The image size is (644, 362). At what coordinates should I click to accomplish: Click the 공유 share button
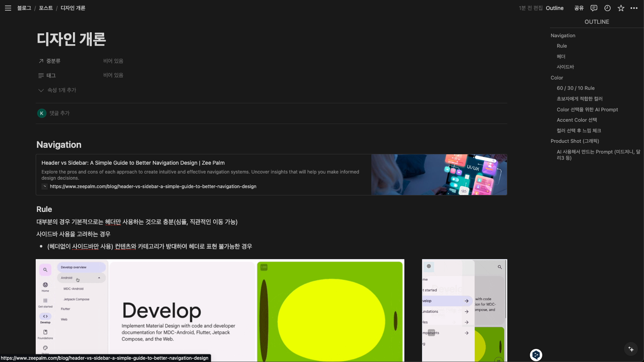pos(579,8)
